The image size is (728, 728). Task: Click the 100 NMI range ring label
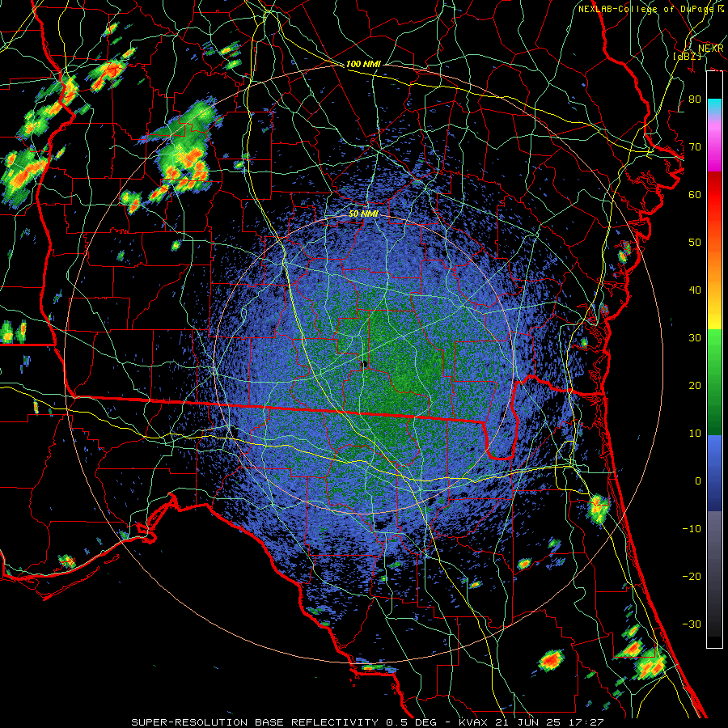click(363, 64)
